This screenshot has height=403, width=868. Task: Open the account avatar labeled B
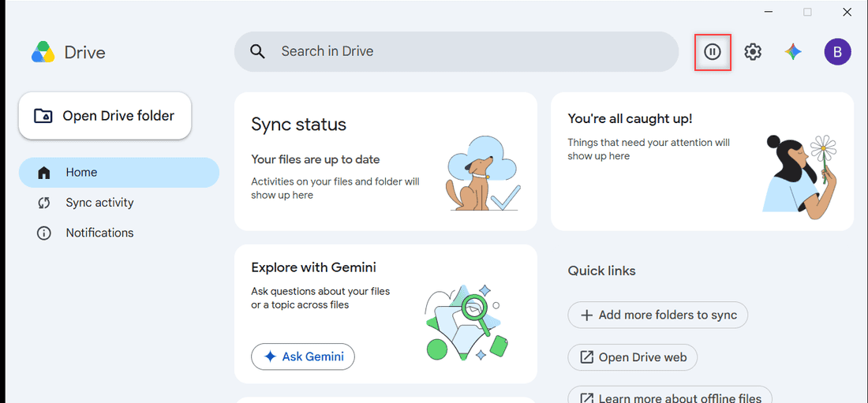tap(837, 52)
